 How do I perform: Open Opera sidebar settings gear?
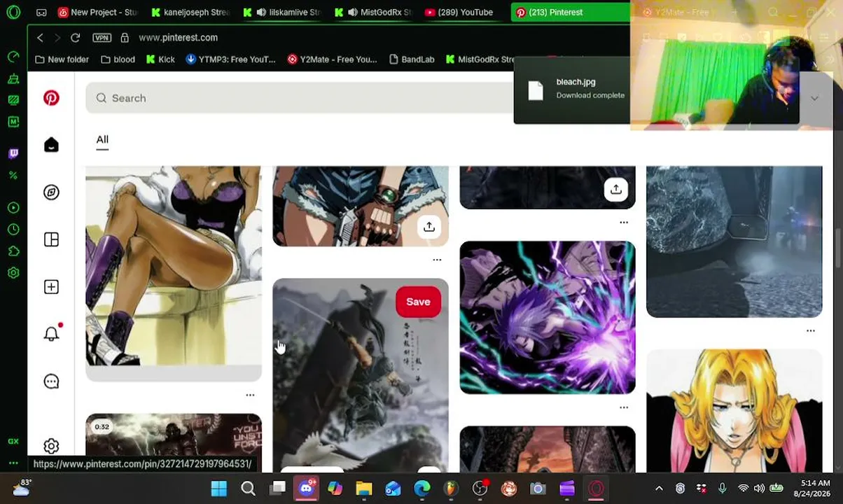13,273
